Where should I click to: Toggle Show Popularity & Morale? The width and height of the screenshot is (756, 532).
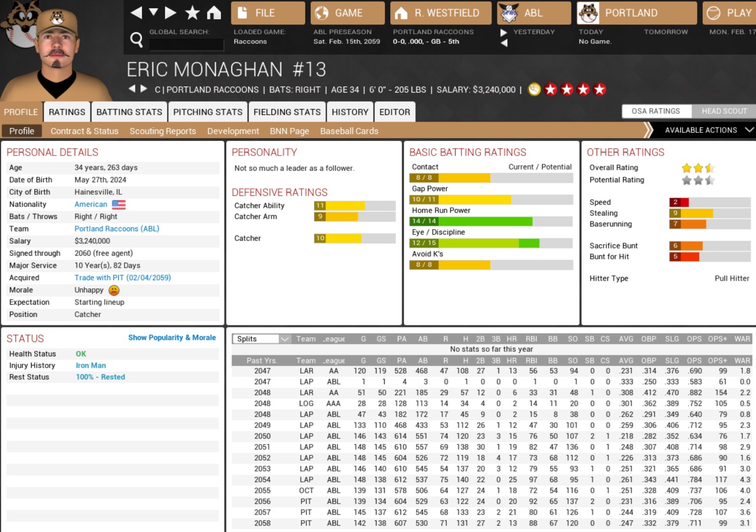(x=172, y=338)
